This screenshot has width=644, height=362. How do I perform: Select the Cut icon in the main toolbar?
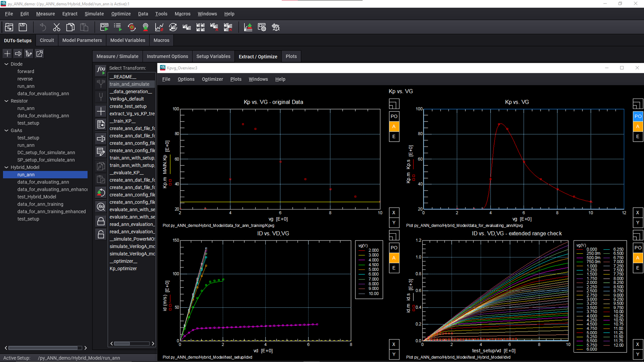coord(56,27)
